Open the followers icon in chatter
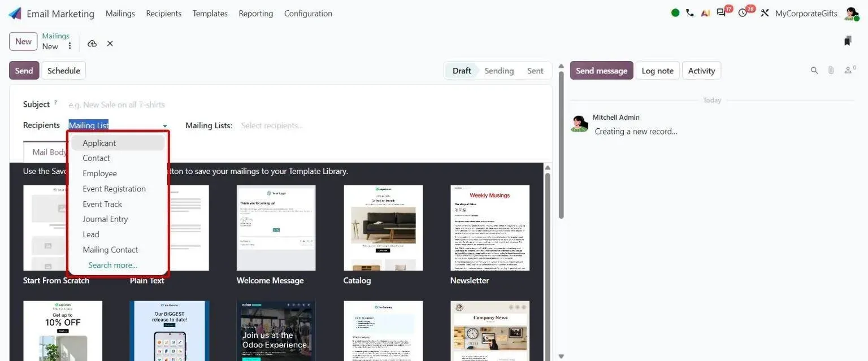Screen dimensions: 868x361 tap(849, 70)
